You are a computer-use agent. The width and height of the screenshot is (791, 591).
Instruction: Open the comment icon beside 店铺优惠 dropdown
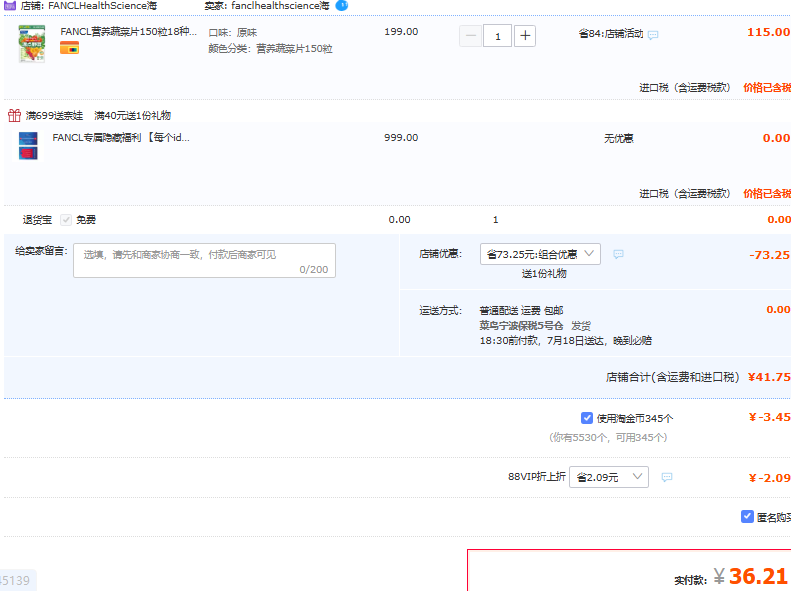[618, 254]
